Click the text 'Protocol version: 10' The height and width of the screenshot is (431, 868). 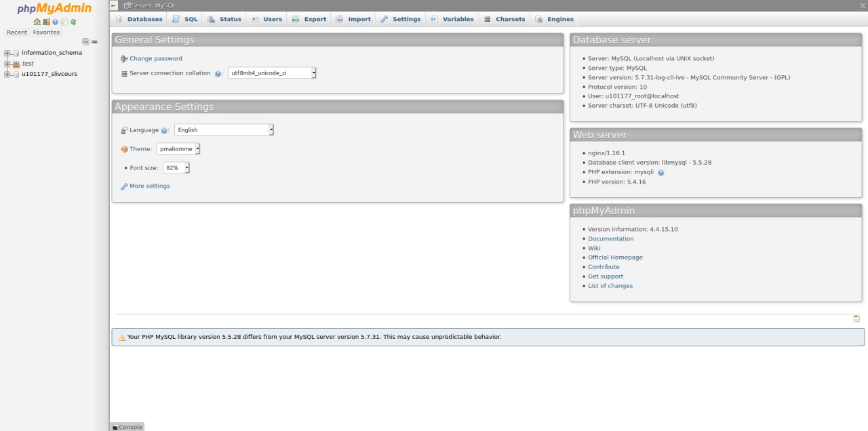(x=617, y=87)
